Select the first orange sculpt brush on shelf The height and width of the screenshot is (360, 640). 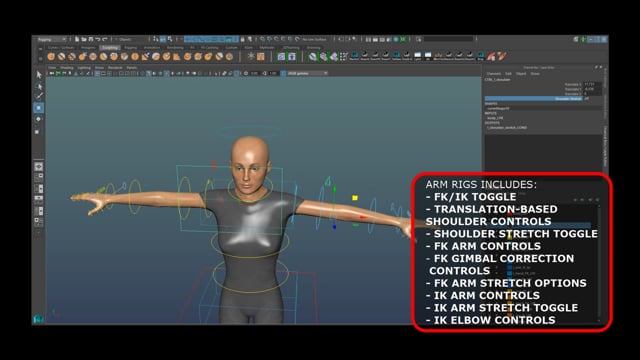point(51,57)
